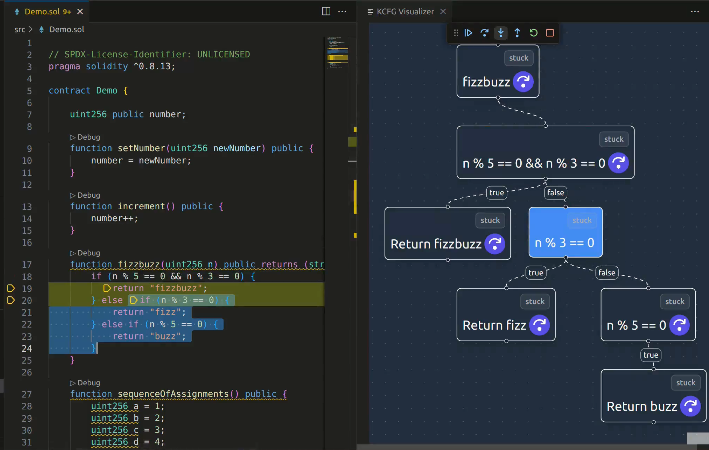Open KCFG Visualizer panel more actions menu
Viewport: 709px width, 450px height.
coord(695,11)
